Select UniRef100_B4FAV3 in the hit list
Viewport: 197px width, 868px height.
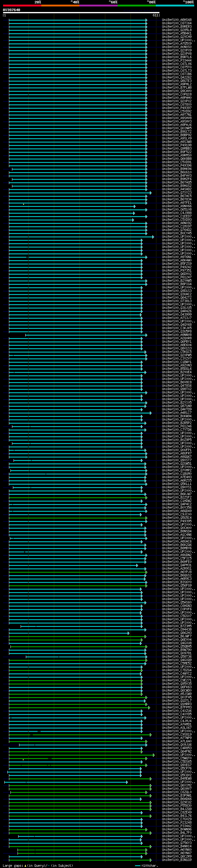tap(177, 176)
